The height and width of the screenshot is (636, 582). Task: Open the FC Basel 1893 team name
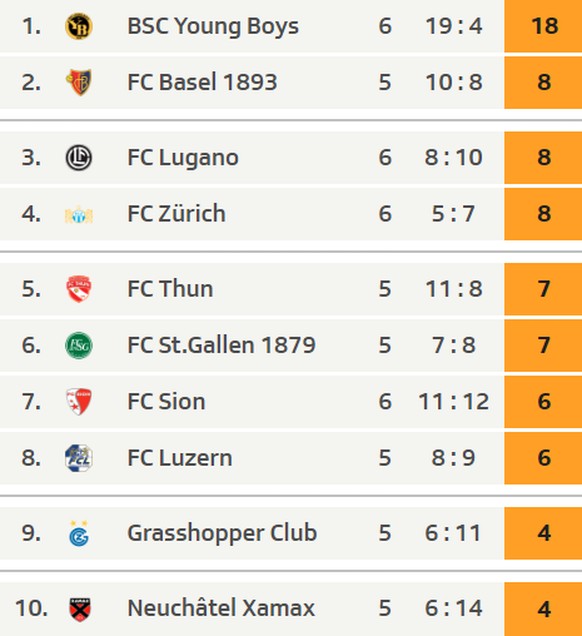coord(202,82)
